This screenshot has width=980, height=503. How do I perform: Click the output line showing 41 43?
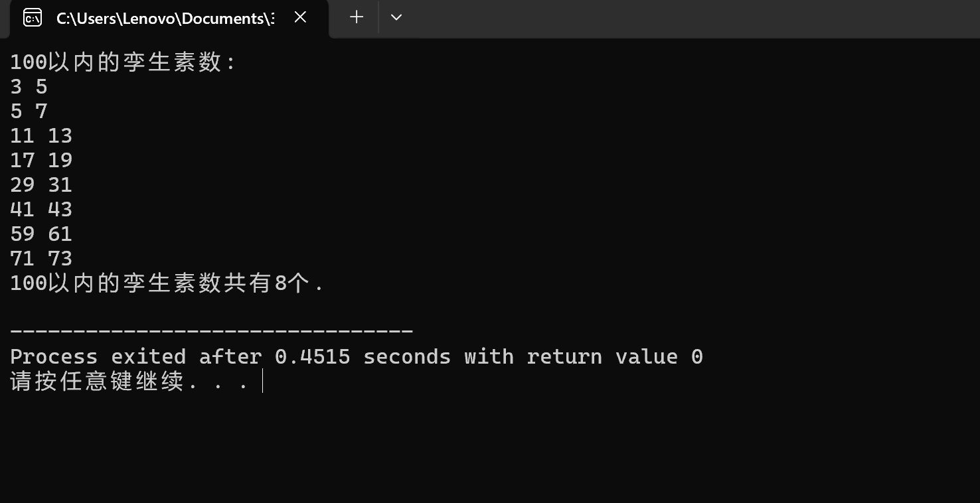point(41,210)
